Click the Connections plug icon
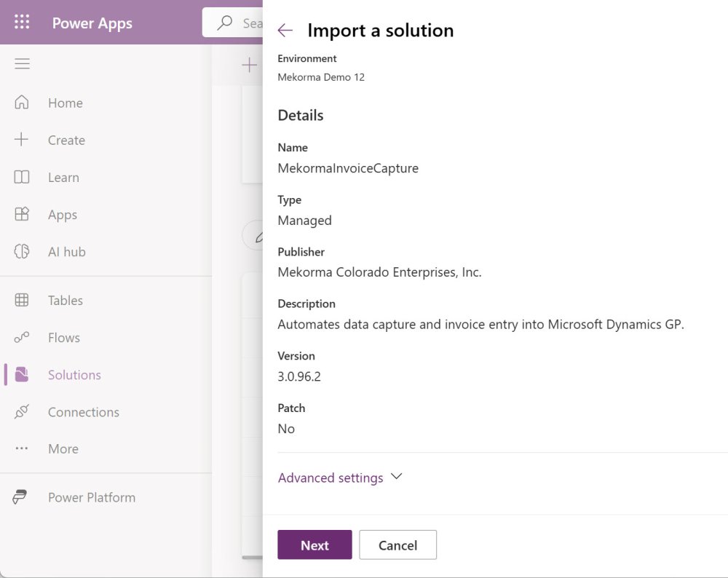 coord(22,412)
